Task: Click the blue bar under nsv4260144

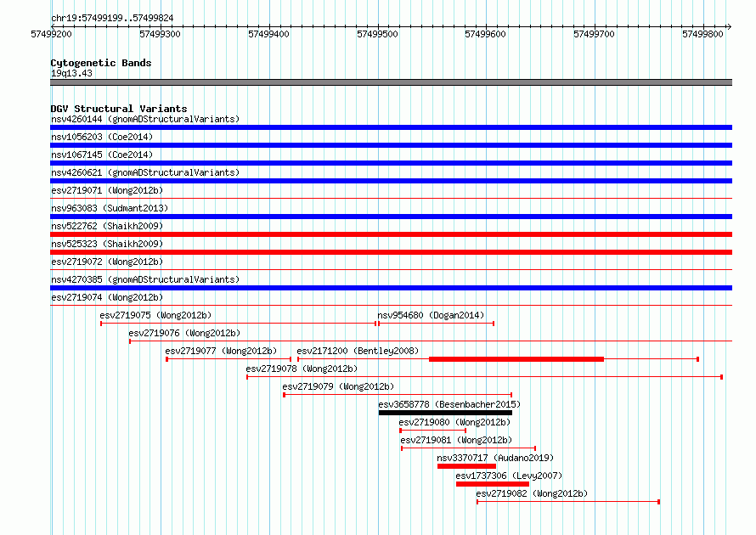Action: coord(391,127)
